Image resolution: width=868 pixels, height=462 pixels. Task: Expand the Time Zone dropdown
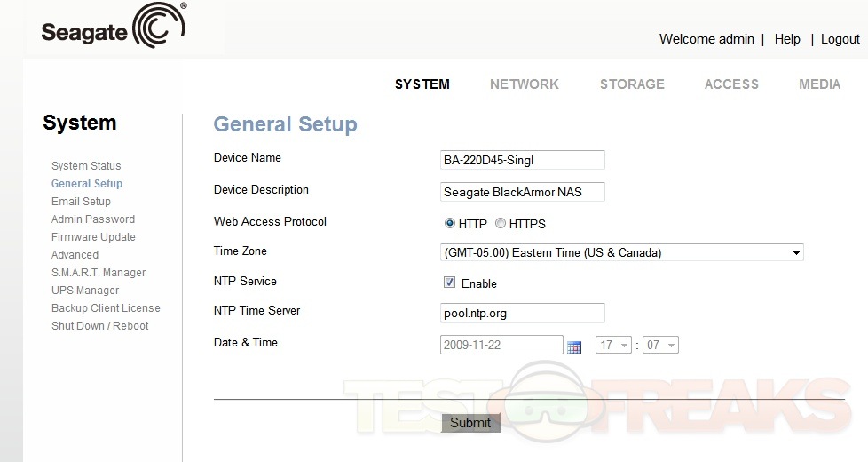(x=621, y=252)
